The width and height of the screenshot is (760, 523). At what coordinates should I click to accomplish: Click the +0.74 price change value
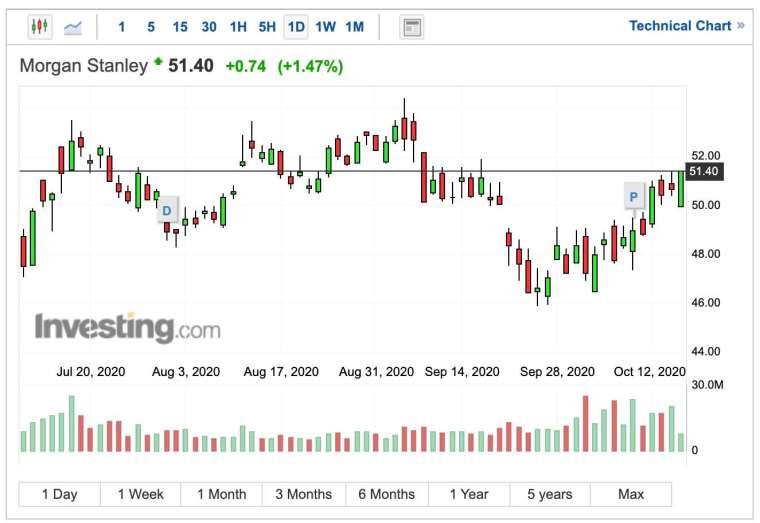246,66
